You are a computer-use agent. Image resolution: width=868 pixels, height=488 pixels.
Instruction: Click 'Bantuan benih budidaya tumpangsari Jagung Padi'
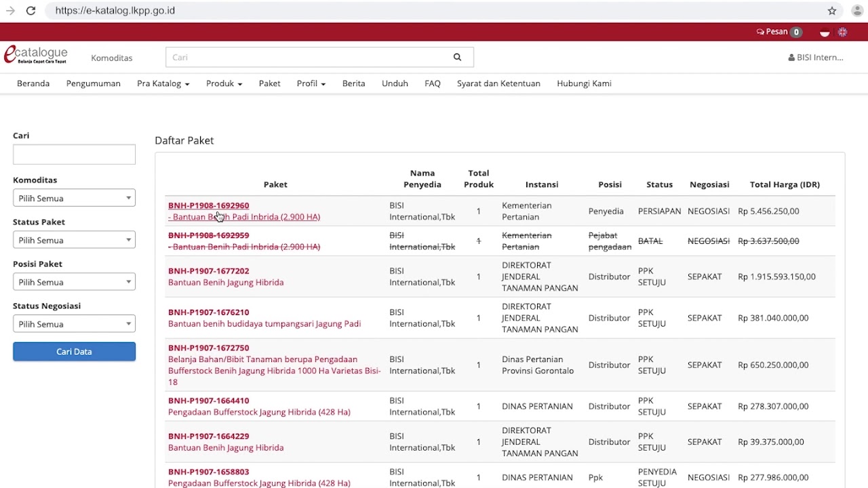264,324
